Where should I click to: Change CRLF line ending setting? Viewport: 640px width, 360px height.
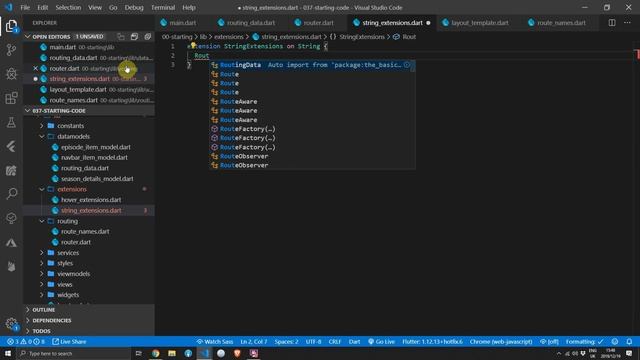[334, 342]
